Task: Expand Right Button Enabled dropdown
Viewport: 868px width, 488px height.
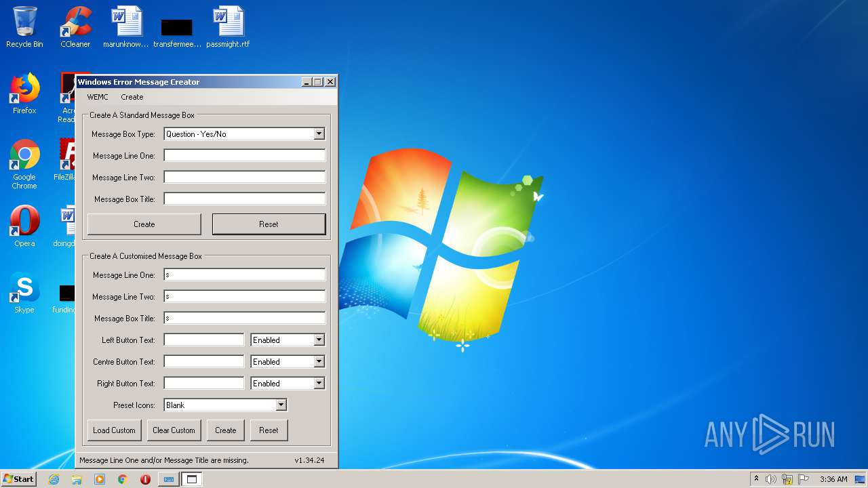Action: [x=319, y=384]
